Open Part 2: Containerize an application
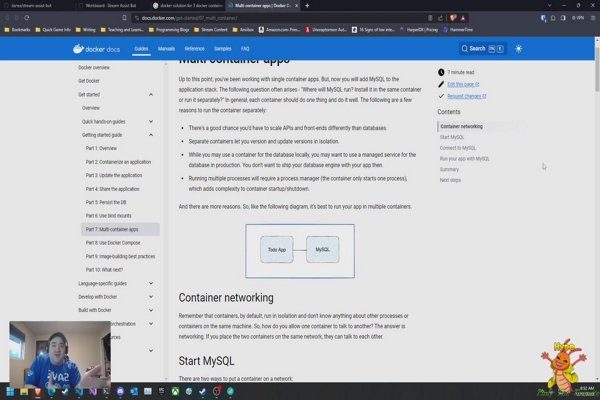Screen dimensions: 600x400 point(118,162)
